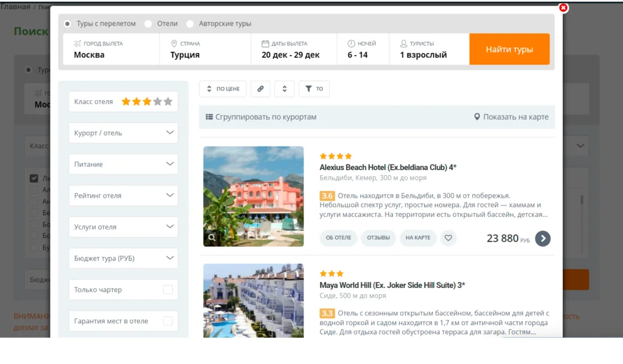The image size is (623, 364).
Task: Add Alexius Beach Hotel to favorites heart
Action: pos(448,238)
